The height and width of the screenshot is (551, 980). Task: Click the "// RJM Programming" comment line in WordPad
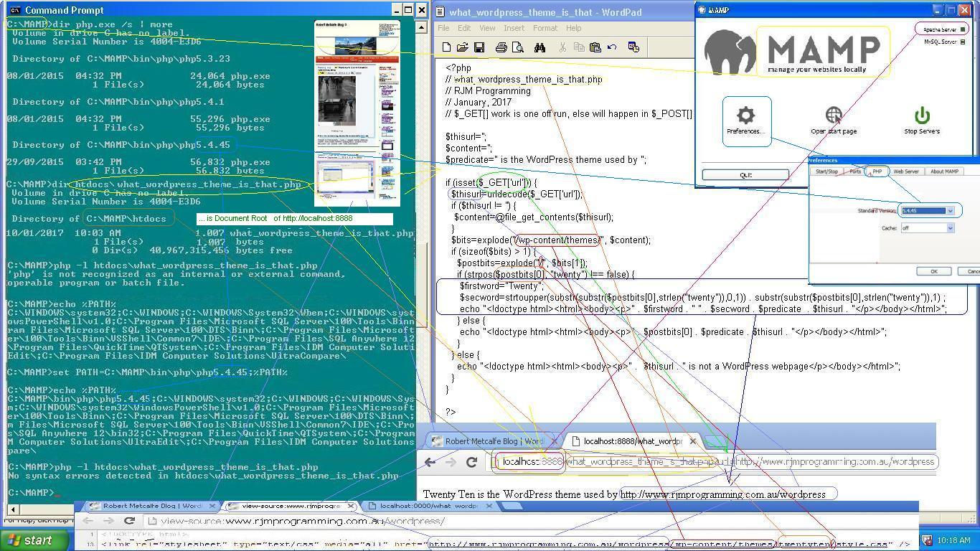point(488,91)
